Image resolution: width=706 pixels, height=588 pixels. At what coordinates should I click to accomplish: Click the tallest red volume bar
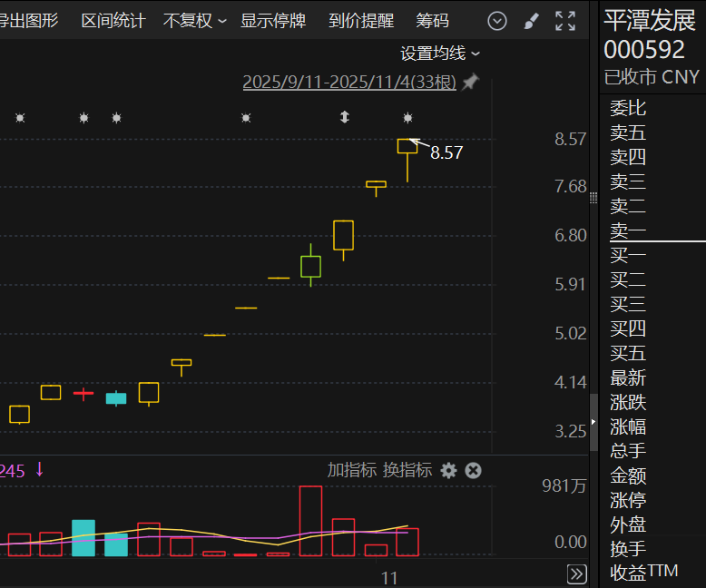tap(310, 521)
